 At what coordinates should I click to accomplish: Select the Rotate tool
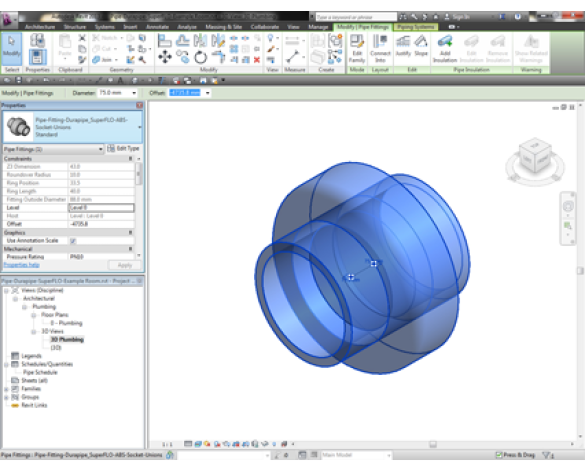click(200, 57)
